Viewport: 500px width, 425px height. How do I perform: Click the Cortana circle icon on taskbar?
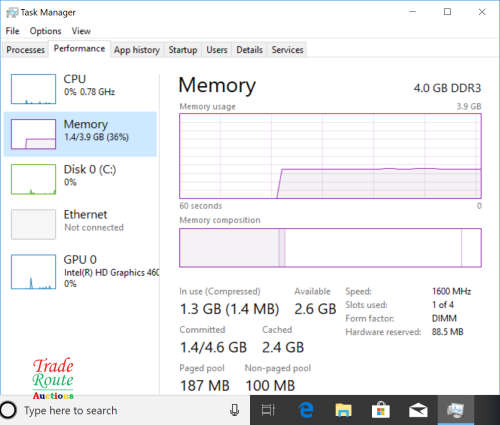click(x=8, y=410)
